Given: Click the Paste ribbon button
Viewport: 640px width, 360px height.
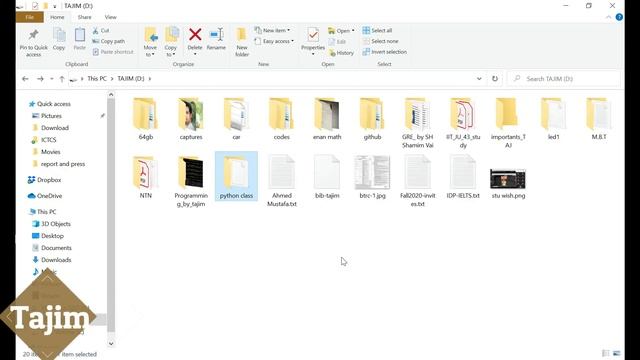Looking at the screenshot, I should coord(80,39).
